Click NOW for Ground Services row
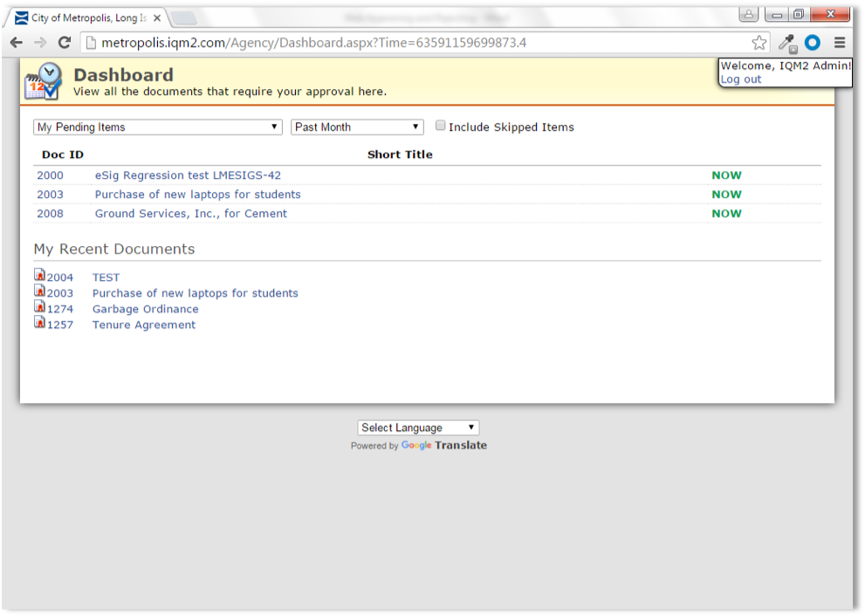The height and width of the screenshot is (616, 865). pos(726,214)
